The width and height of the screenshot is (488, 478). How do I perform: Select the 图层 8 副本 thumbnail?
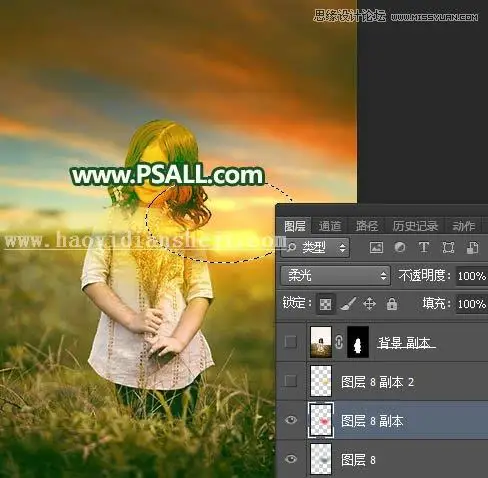[321, 420]
